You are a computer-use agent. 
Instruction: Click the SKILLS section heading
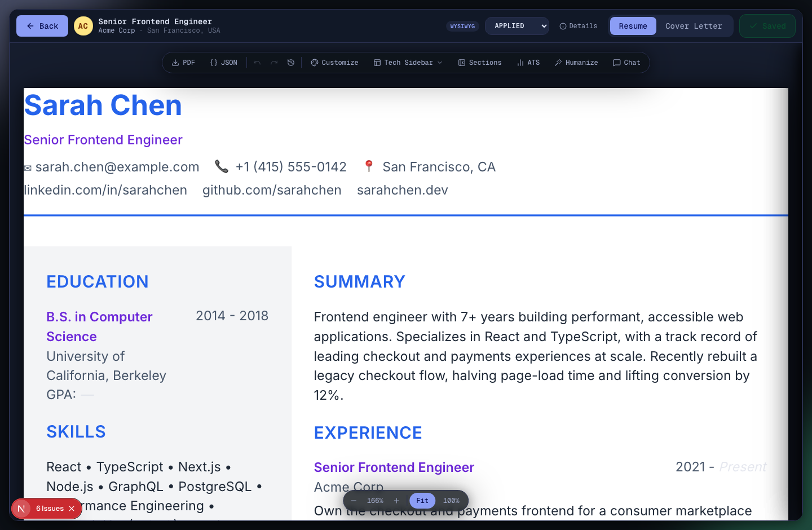tap(76, 431)
